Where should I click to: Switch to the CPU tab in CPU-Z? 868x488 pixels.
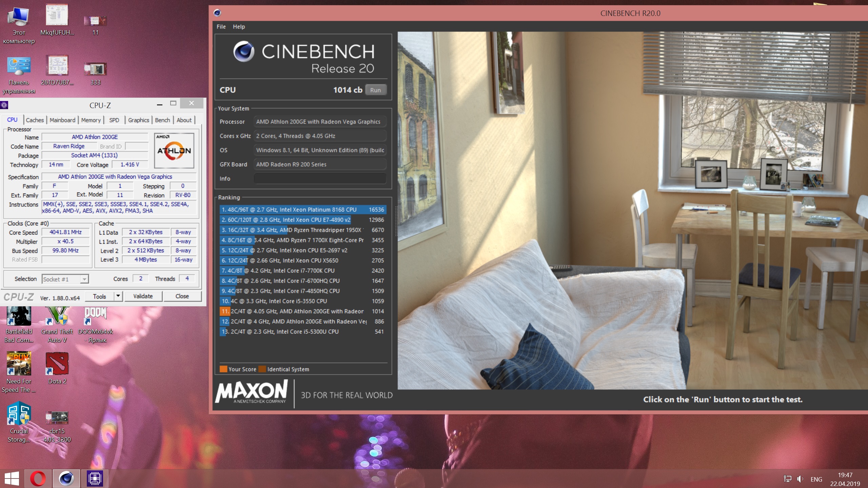(x=12, y=120)
